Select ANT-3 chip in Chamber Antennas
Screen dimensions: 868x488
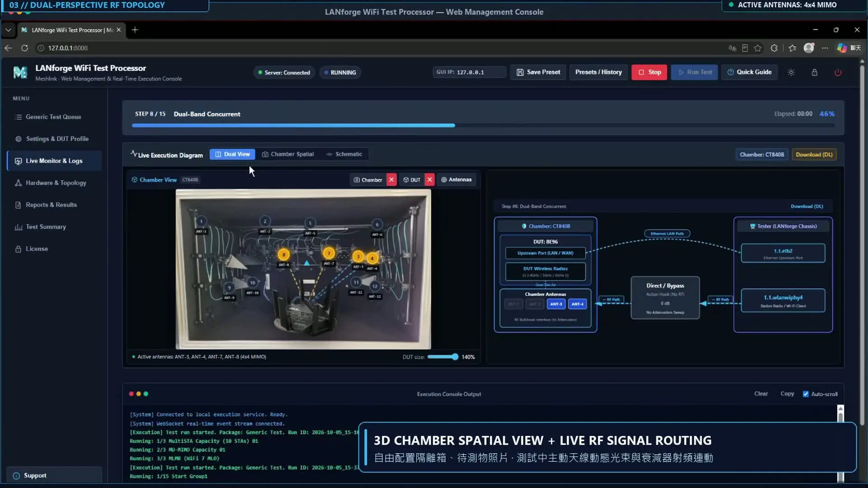click(556, 304)
